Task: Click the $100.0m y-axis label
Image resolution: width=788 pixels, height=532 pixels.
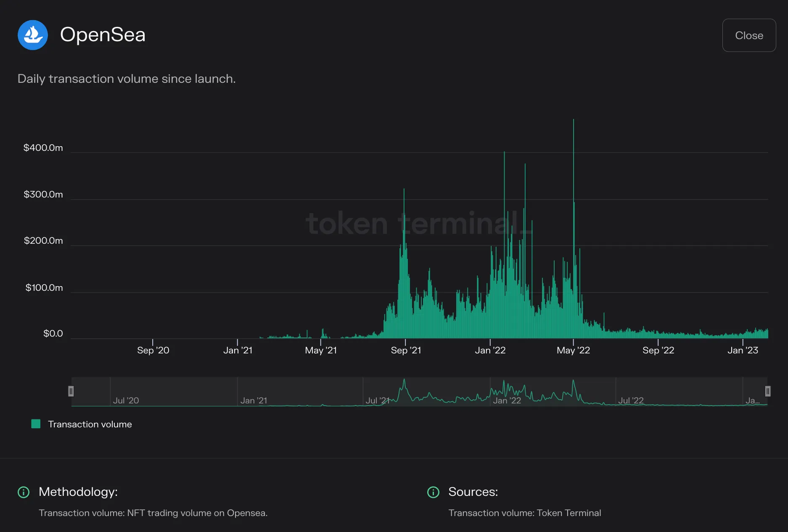Action: coord(44,288)
